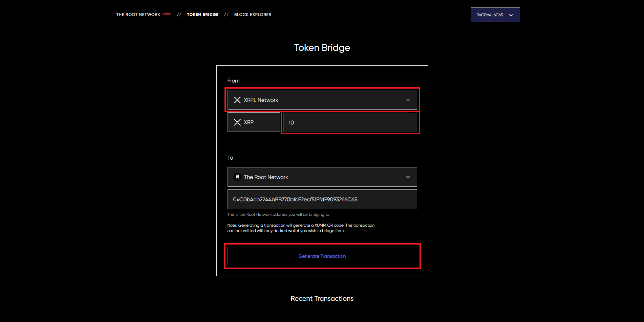
Task: Expand the To network chevron arrow
Action: tap(408, 177)
